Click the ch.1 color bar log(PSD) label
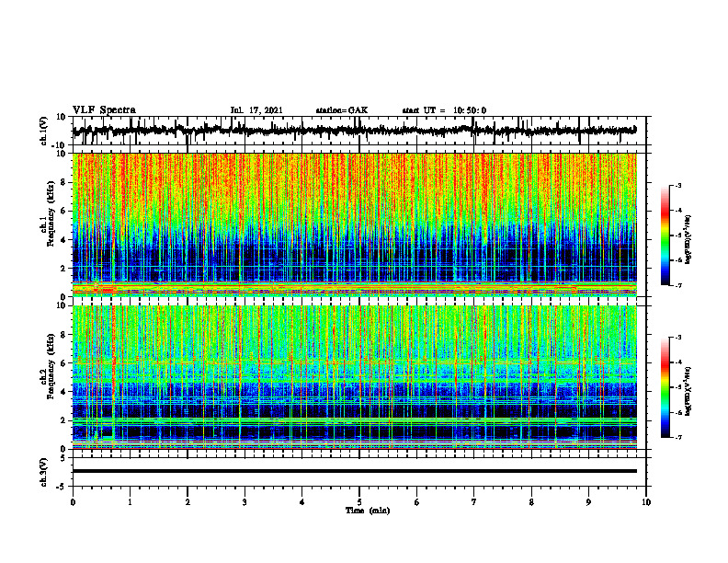 click(688, 240)
